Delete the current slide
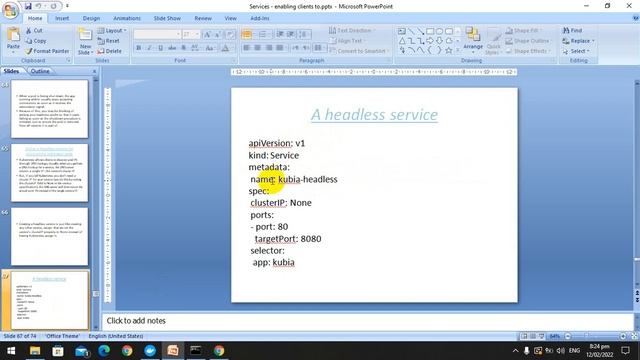 [x=109, y=51]
